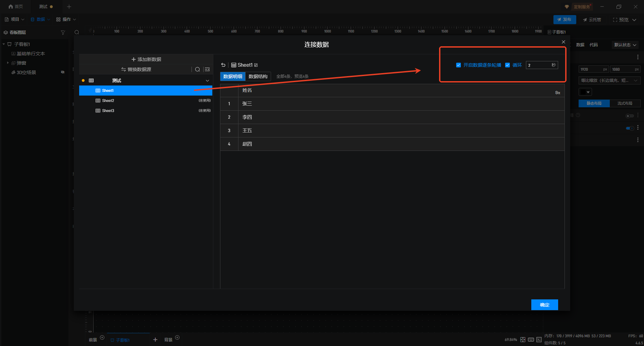Uncheck 开启数据逐条轮播 checkbox
The height and width of the screenshot is (346, 644).
(459, 65)
